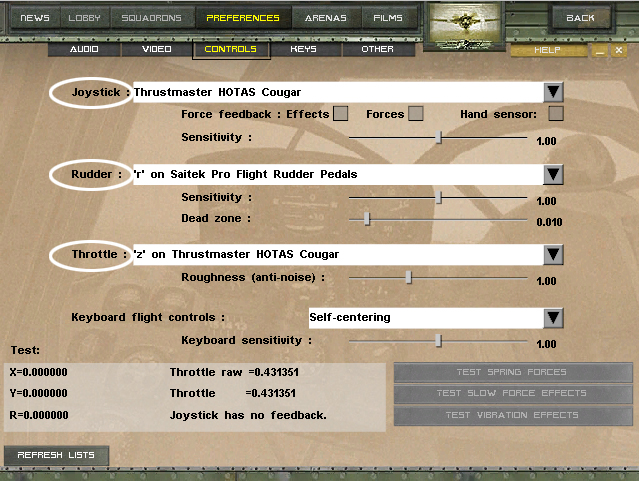The width and height of the screenshot is (639, 481).
Task: Open the Films section
Action: pos(388,18)
